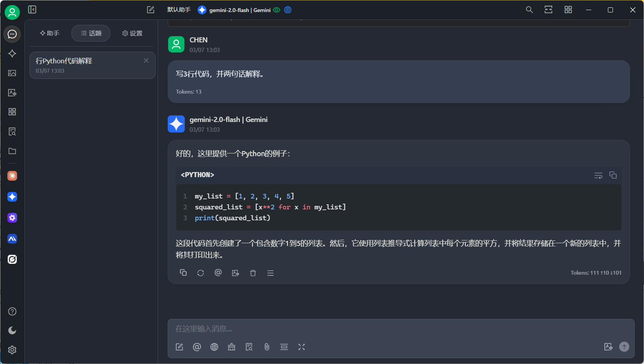The height and width of the screenshot is (364, 644).
Task: Switch to the 助手 tab
Action: (x=50, y=33)
